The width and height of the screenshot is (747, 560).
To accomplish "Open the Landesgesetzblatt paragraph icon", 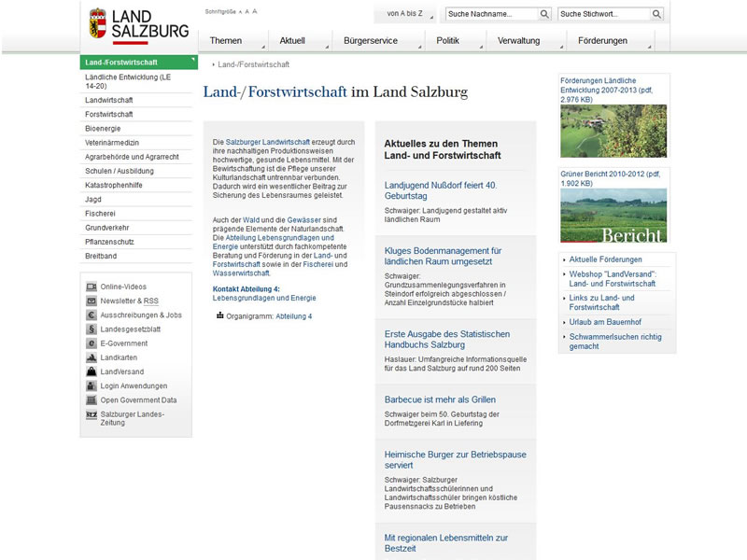I will (x=92, y=329).
